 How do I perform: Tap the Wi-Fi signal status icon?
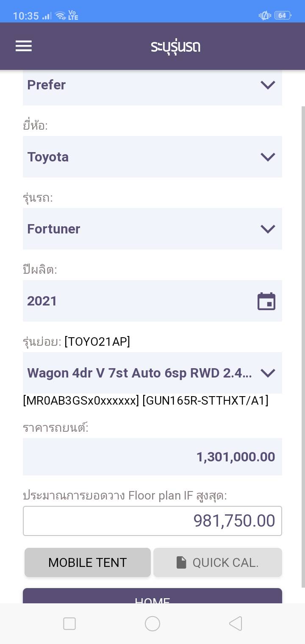click(x=61, y=16)
